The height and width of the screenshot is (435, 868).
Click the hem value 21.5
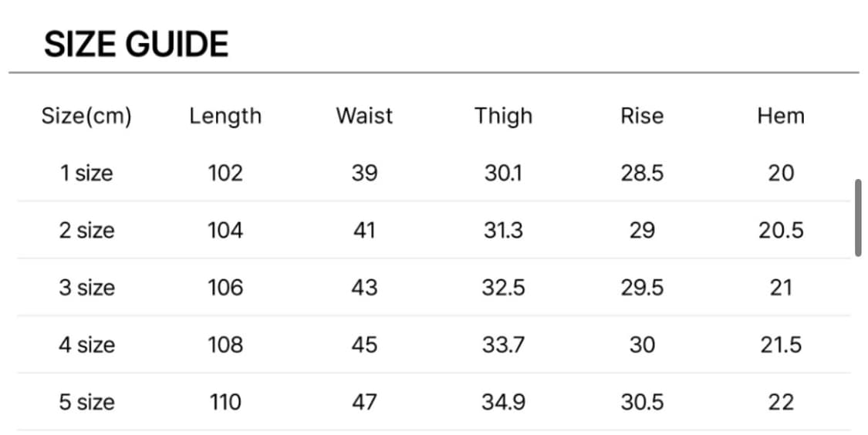(x=781, y=345)
